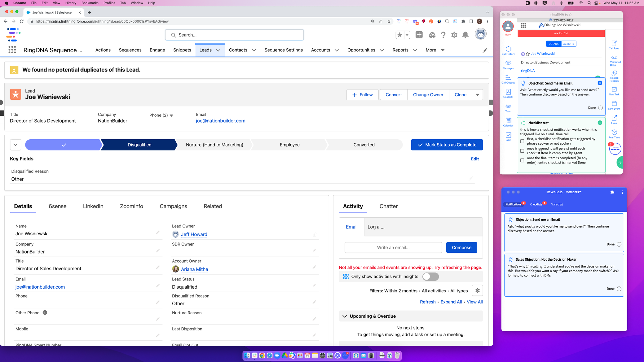Click Change Owner button
Screen dimensions: 644x362
click(428, 95)
